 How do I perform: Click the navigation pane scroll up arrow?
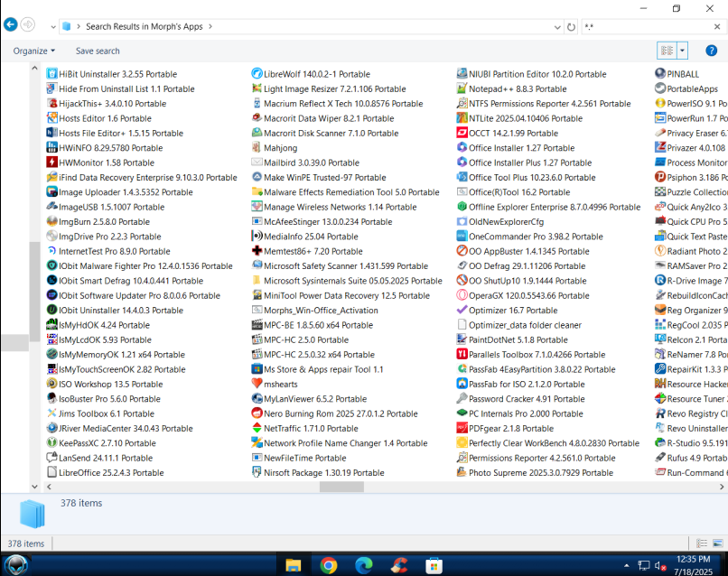(34, 69)
